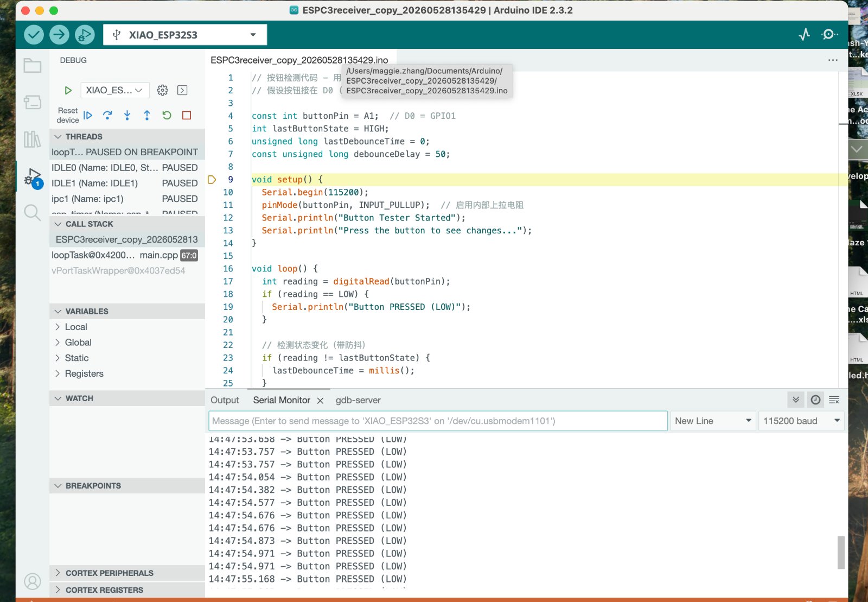Viewport: 868px width, 602px height.
Task: Select the Debug sidebar icon
Action: coord(33,177)
